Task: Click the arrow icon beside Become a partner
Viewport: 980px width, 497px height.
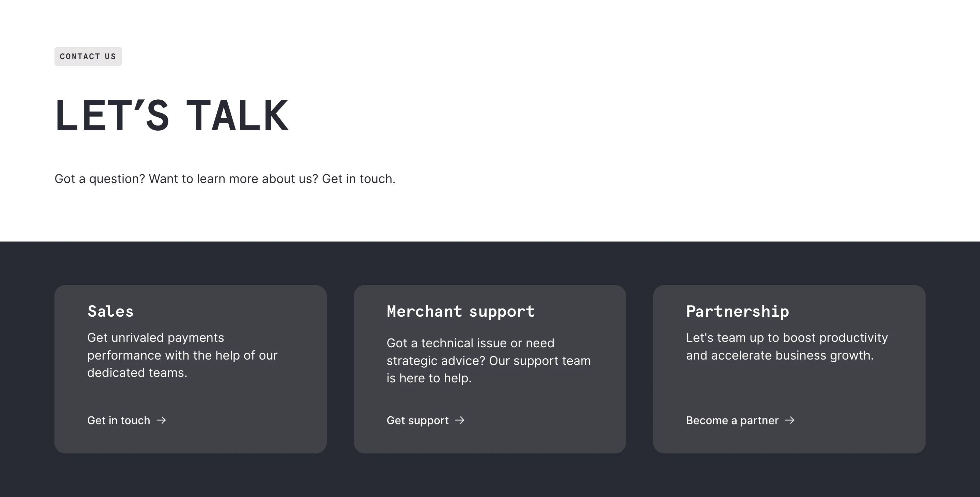Action: (x=790, y=420)
